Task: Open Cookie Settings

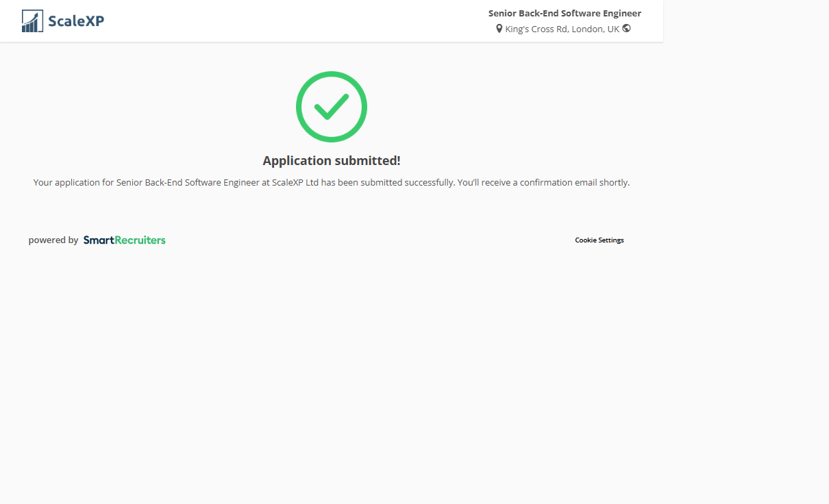Action: coord(599,240)
